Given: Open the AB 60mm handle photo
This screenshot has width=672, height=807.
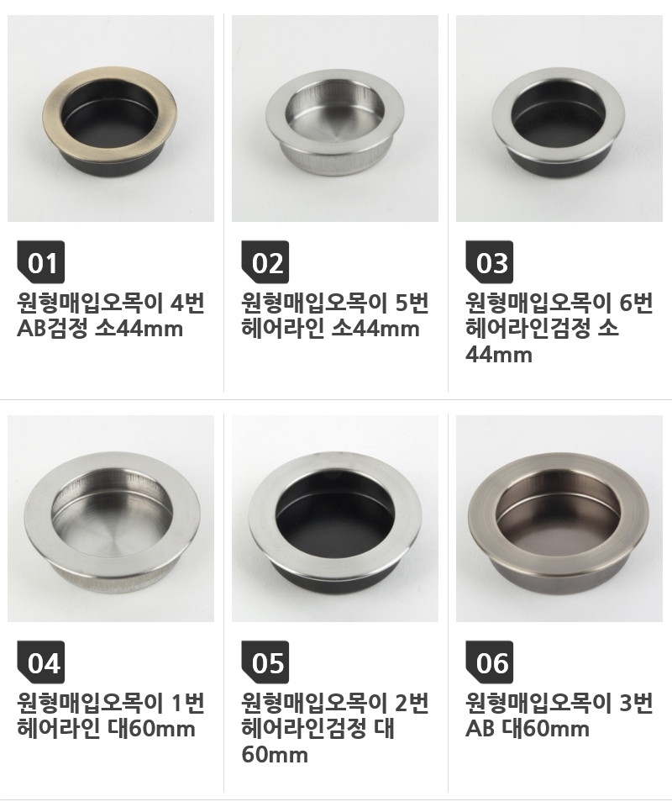Looking at the screenshot, I should click(x=559, y=519).
